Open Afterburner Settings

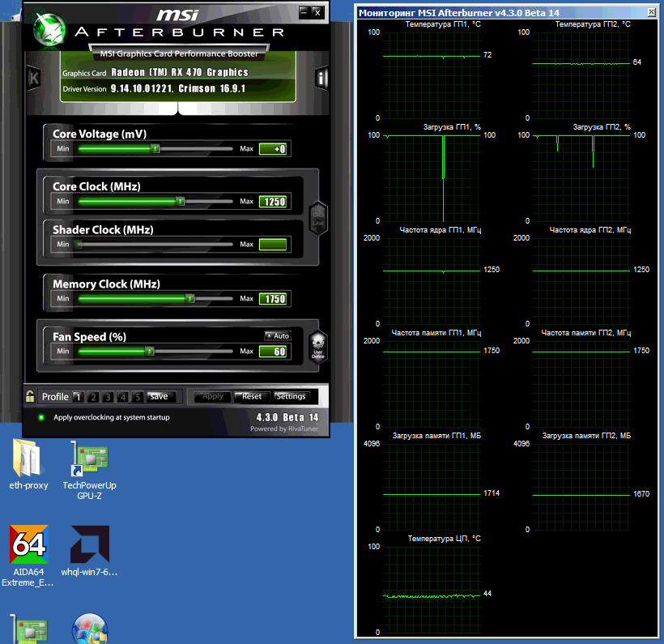point(291,397)
